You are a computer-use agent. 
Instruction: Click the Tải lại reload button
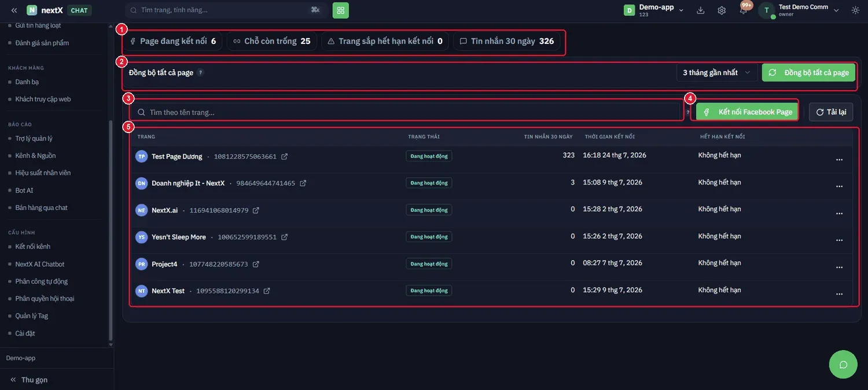point(831,112)
